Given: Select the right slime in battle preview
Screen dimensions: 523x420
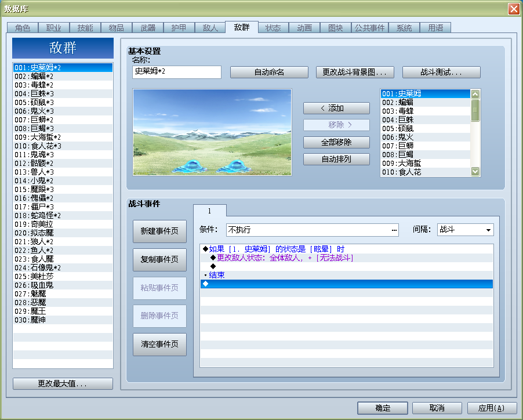Looking at the screenshot, I should [235, 166].
